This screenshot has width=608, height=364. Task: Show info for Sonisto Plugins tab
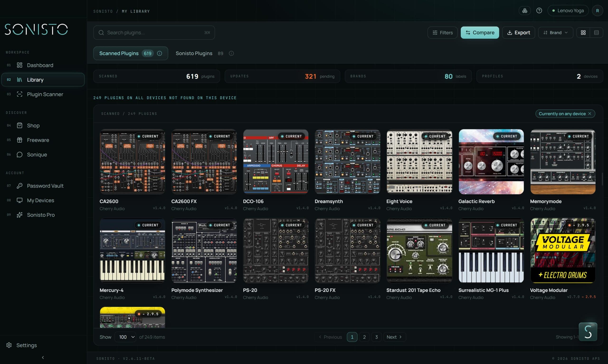[x=231, y=53]
